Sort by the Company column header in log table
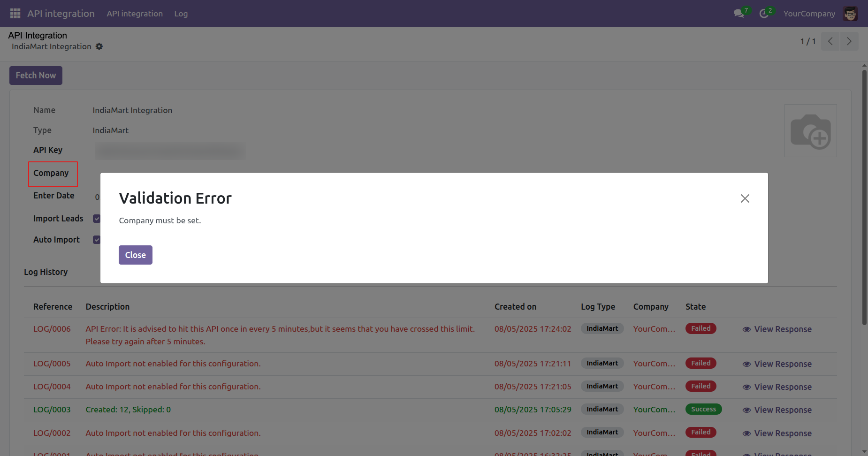This screenshot has height=456, width=868. click(x=651, y=307)
